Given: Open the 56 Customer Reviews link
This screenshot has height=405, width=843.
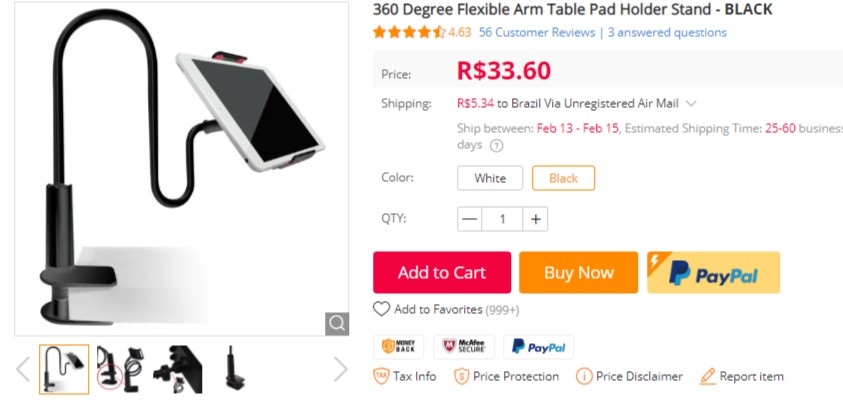Looking at the screenshot, I should [537, 32].
